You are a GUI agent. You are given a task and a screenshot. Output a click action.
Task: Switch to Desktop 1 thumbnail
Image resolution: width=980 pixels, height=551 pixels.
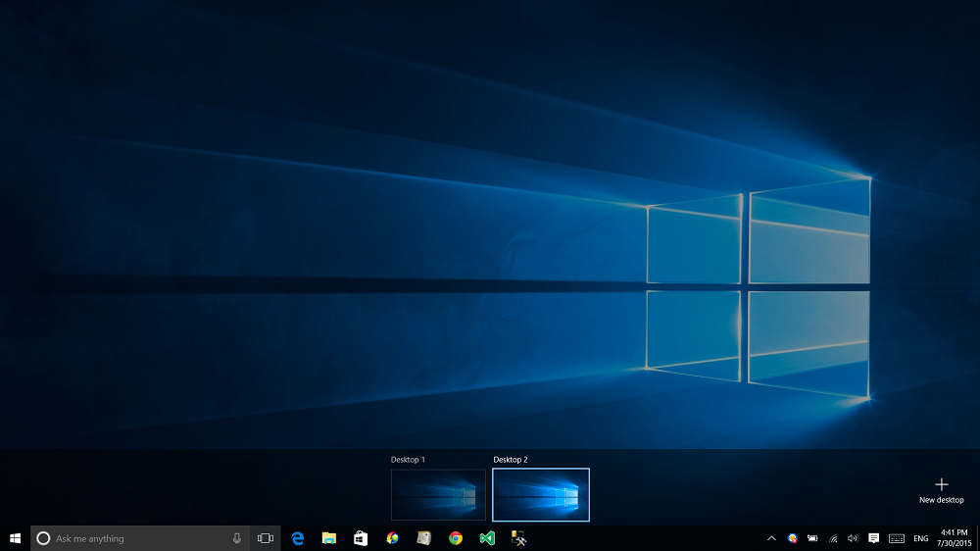pyautogui.click(x=438, y=494)
